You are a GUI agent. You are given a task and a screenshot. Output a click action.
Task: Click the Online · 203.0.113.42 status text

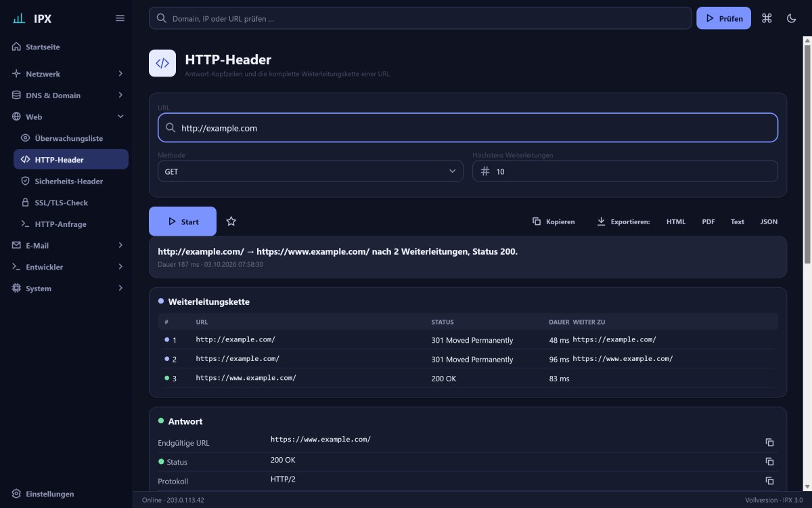173,501
